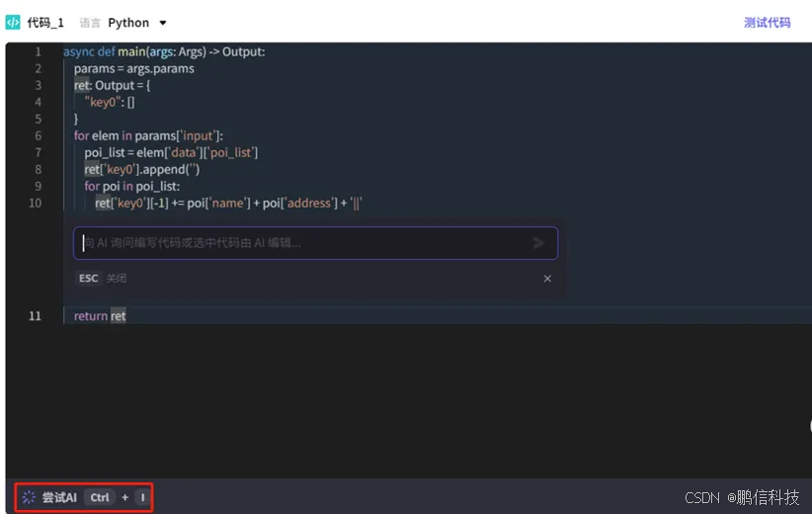Click the 关闭 label beside ESC
This screenshot has width=812, height=514.
(x=116, y=278)
